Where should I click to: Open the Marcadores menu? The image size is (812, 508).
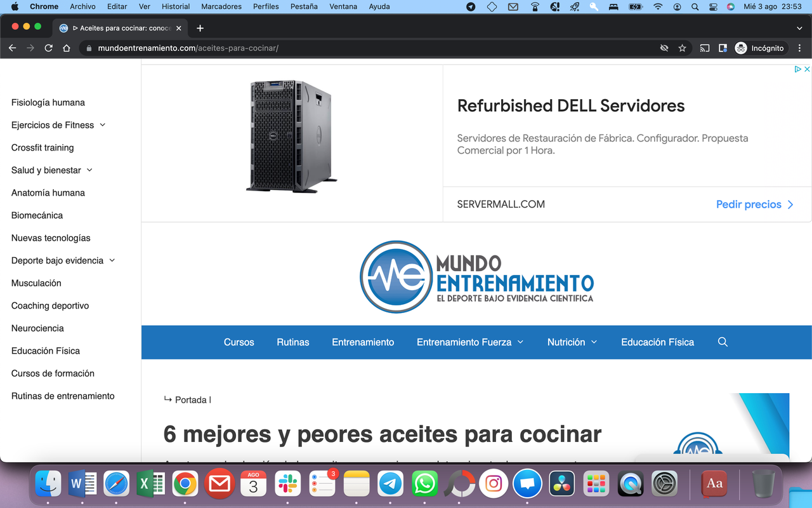pyautogui.click(x=221, y=6)
